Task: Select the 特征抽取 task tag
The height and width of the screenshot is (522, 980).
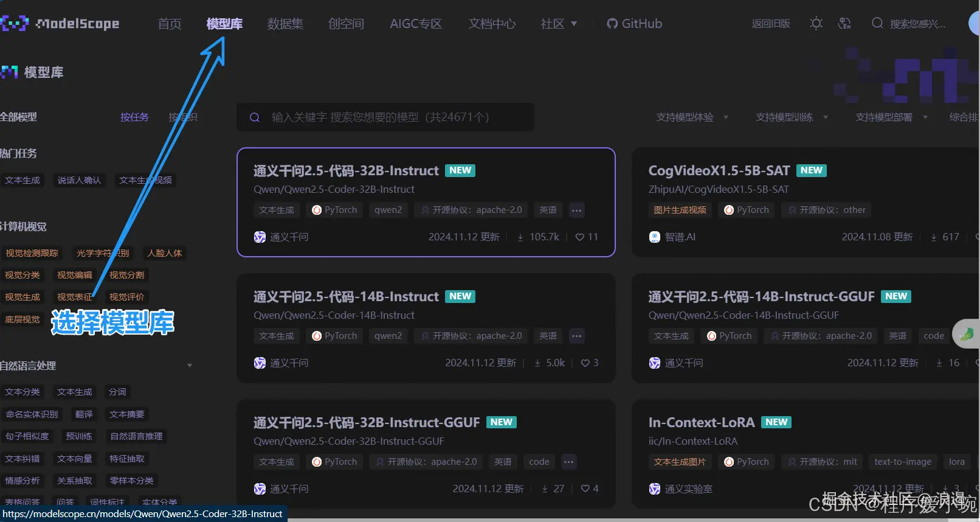Action: 126,459
